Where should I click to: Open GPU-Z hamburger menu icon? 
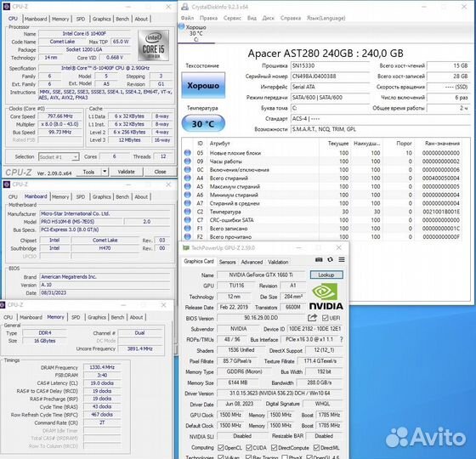pos(342,259)
